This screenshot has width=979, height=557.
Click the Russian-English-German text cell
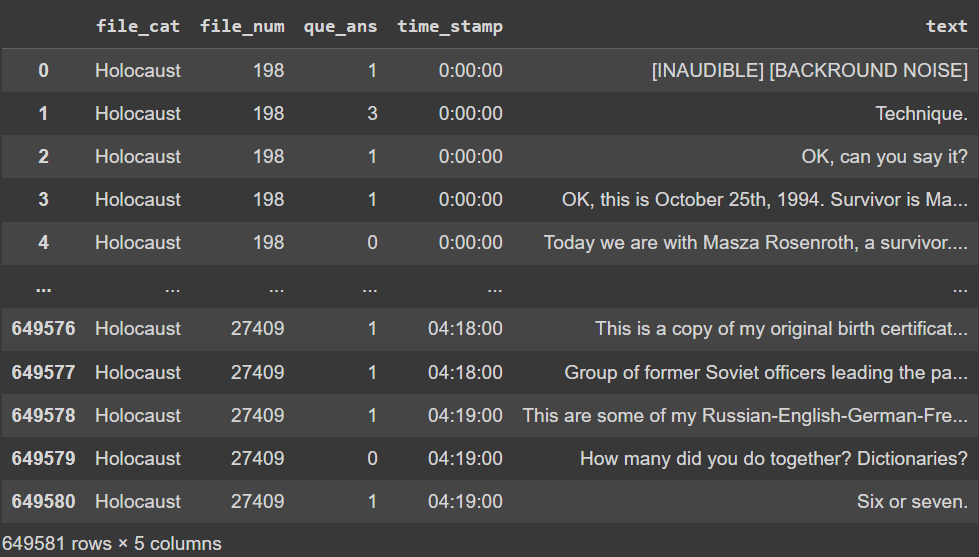tap(744, 415)
